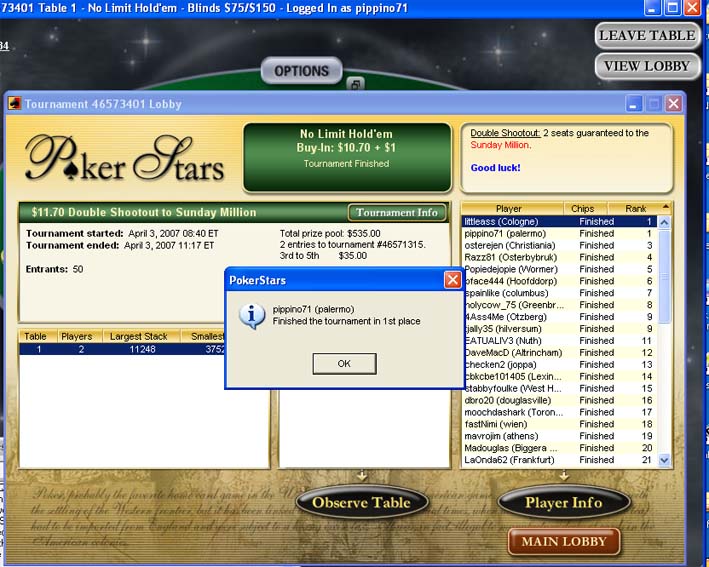Viewport: 709px width, 567px height.
Task: Select player mavrojim (athens)
Action: [x=559, y=436]
